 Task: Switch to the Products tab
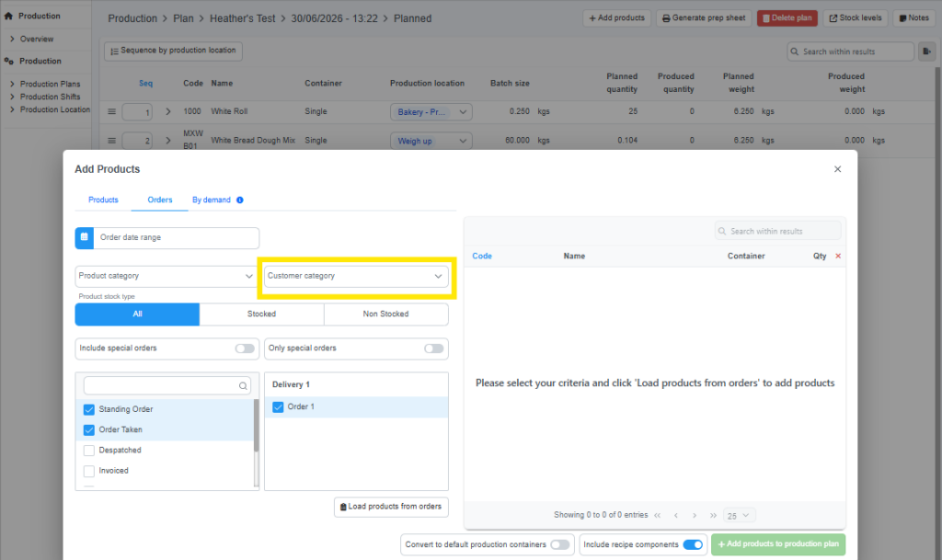pos(103,200)
